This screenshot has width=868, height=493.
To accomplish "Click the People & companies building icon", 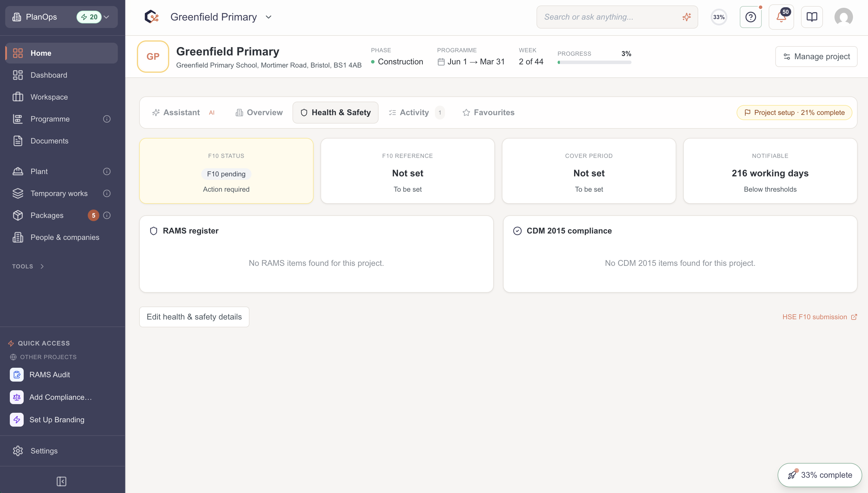I will (18, 237).
